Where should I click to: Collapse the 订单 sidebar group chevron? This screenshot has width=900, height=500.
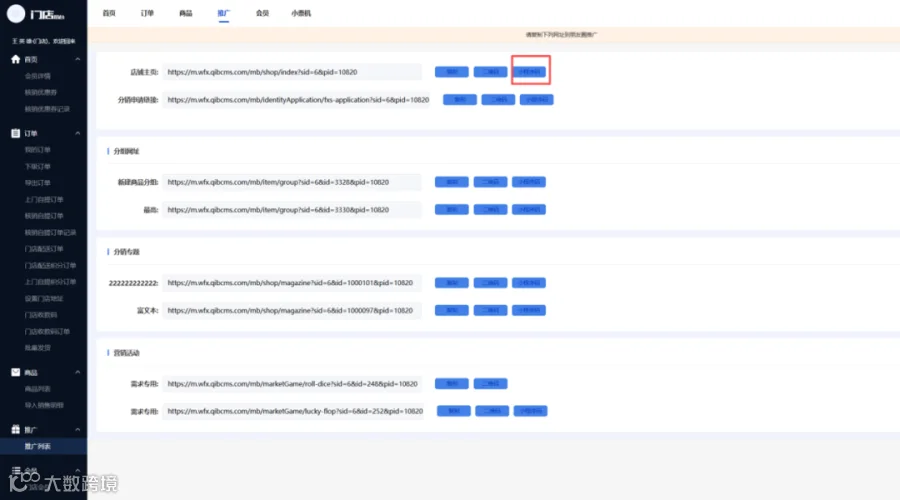tap(77, 133)
